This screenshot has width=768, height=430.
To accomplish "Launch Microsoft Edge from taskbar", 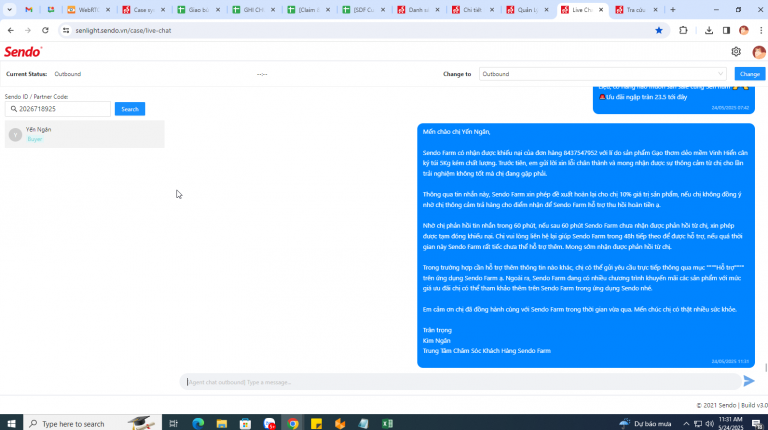I will 198,423.
